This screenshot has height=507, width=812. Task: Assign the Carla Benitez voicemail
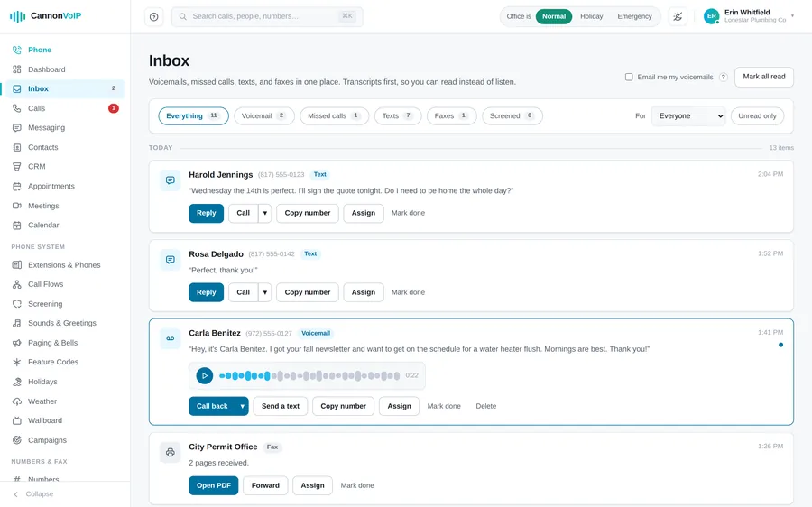[x=400, y=407]
